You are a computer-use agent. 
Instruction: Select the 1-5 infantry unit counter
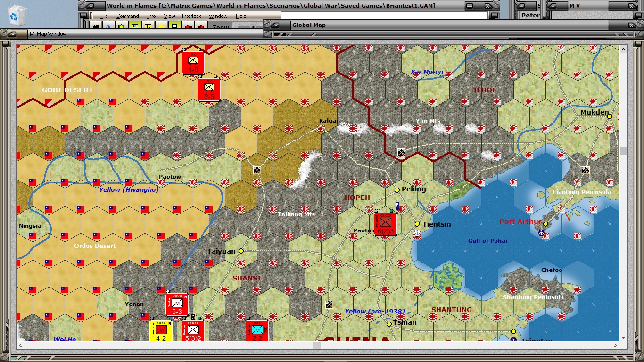[x=193, y=63]
